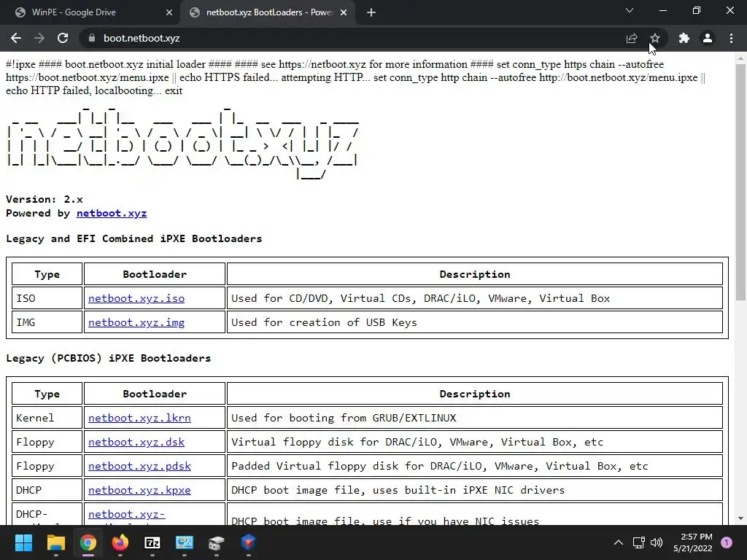This screenshot has width=747, height=560.
Task: Open volume speaker tray icon
Action: pos(657,542)
